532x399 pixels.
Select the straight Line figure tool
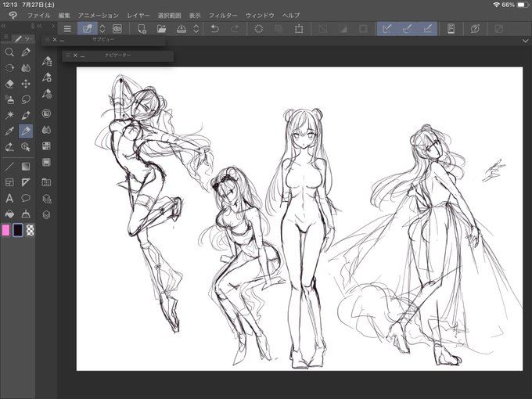(9, 167)
